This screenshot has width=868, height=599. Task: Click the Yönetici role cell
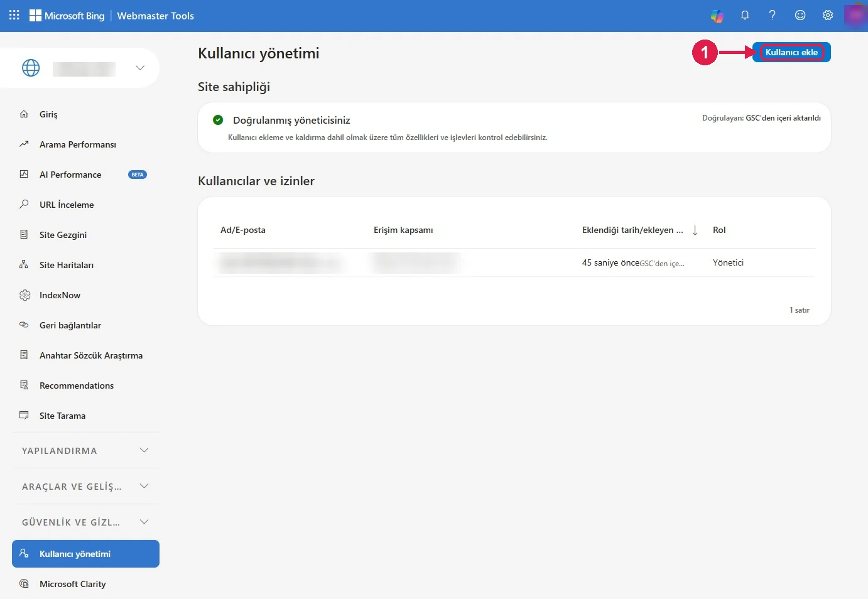coord(728,262)
